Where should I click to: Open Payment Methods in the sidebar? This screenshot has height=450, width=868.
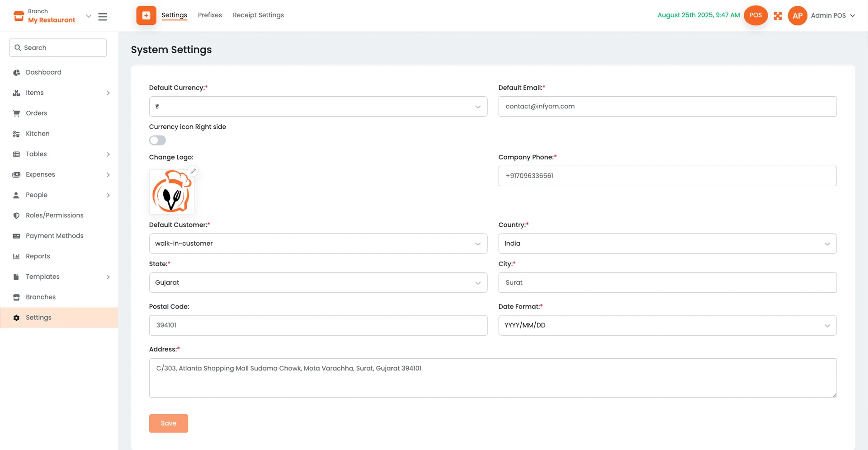(54, 235)
